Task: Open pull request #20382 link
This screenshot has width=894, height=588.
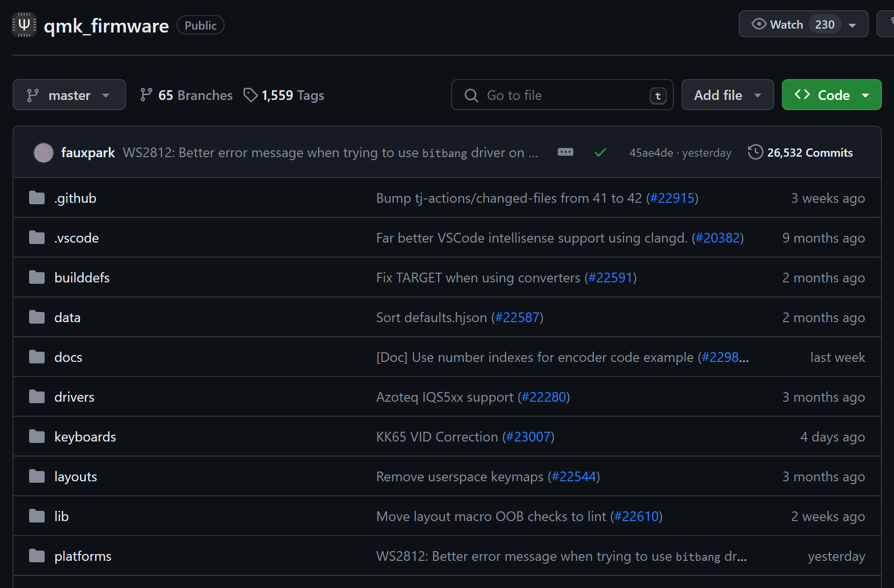Action: pyautogui.click(x=717, y=238)
